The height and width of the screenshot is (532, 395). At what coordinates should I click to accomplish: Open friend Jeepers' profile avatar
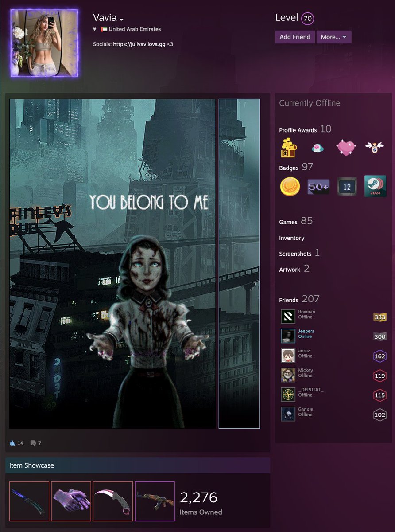point(288,336)
